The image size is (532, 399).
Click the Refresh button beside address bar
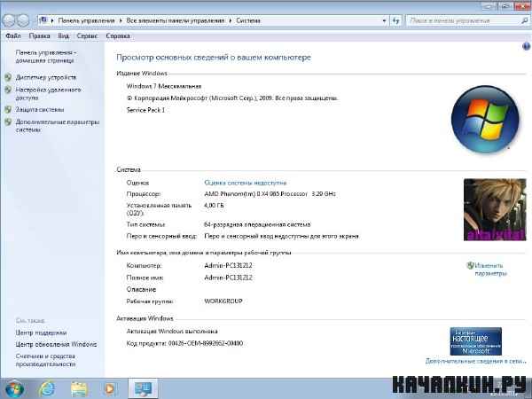[395, 20]
